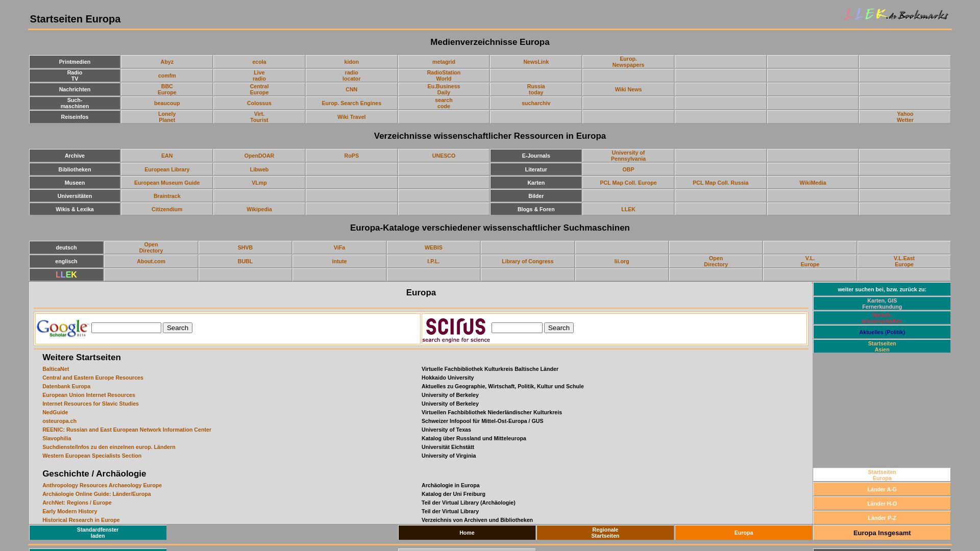
Task: Open the University of Pennsylvania link
Action: (x=628, y=156)
